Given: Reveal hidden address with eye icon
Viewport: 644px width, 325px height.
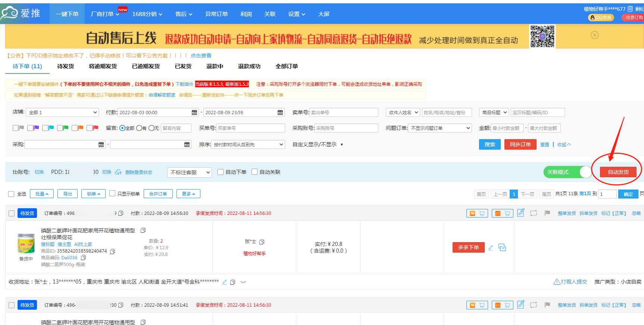Looking at the screenshot, I should tap(243, 282).
